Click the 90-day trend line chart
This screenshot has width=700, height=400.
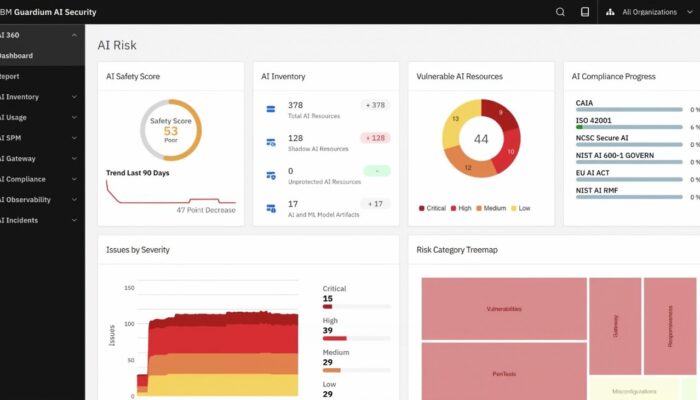(171, 192)
